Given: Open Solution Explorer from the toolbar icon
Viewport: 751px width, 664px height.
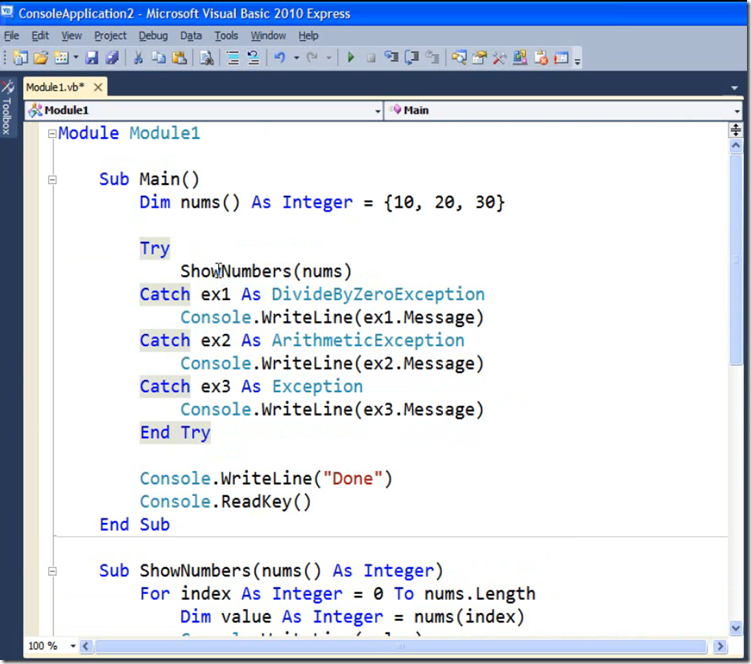Looking at the screenshot, I should tap(459, 58).
